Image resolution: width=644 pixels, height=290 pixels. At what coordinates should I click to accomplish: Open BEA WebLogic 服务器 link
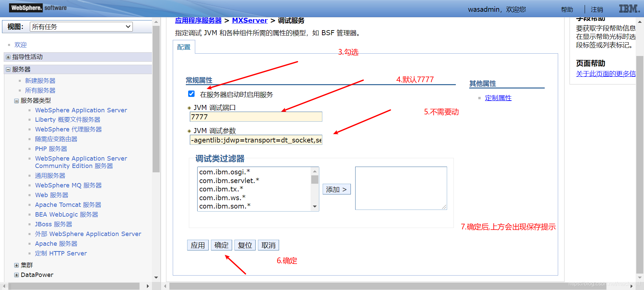click(67, 215)
